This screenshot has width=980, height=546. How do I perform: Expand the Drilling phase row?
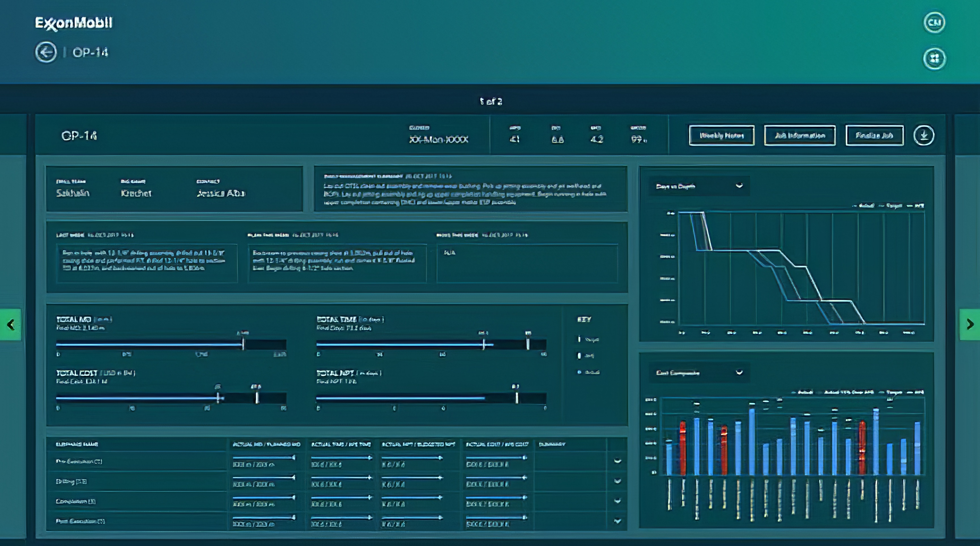tap(617, 481)
